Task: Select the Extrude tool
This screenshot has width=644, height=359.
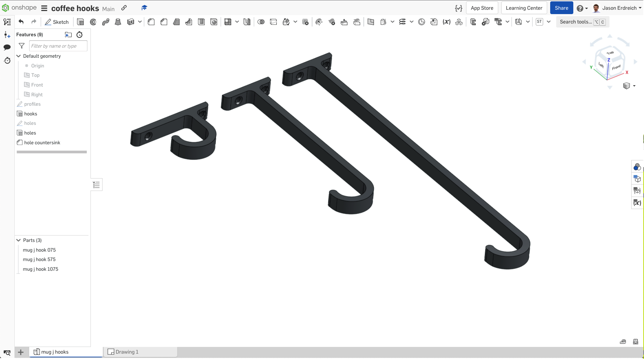Action: point(80,22)
